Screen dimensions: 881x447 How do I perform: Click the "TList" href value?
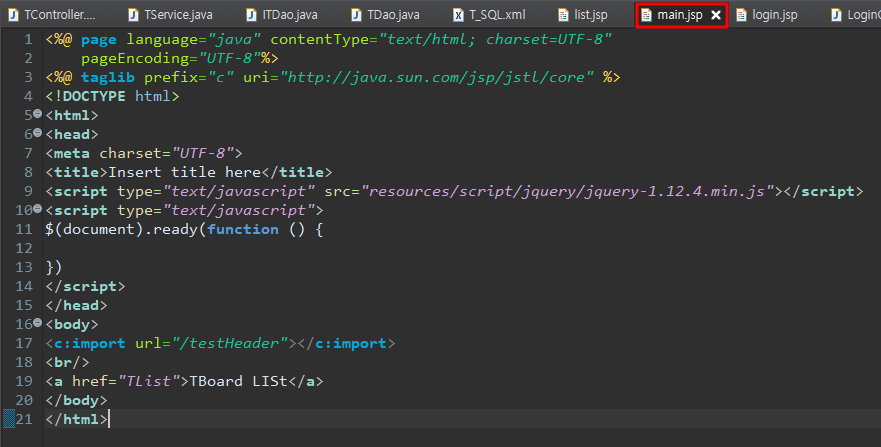(x=149, y=381)
